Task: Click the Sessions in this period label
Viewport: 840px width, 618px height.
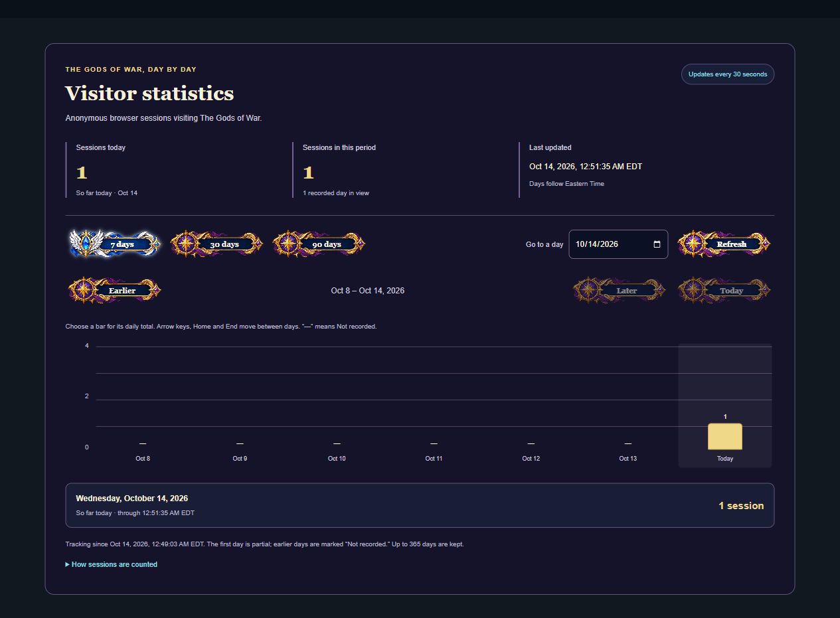Action: pos(339,147)
